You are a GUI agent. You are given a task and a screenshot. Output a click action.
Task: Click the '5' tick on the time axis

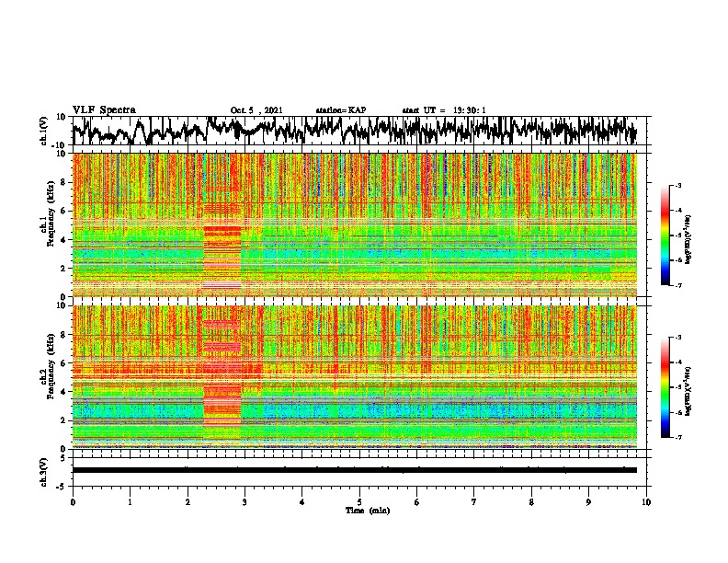click(x=359, y=502)
